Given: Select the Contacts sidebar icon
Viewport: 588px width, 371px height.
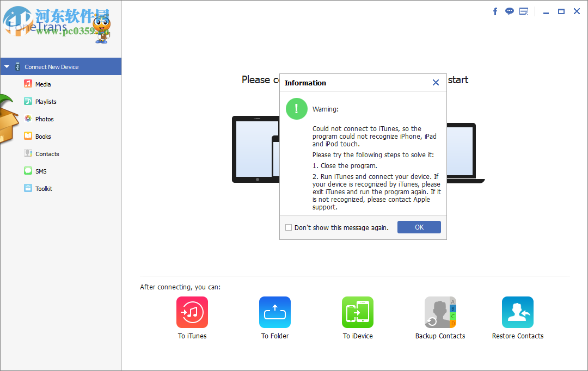Looking at the screenshot, I should click(x=28, y=153).
